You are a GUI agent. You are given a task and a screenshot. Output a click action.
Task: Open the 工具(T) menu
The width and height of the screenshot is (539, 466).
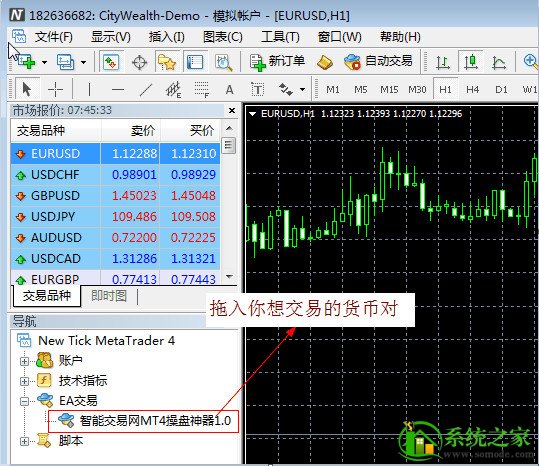coord(280,36)
